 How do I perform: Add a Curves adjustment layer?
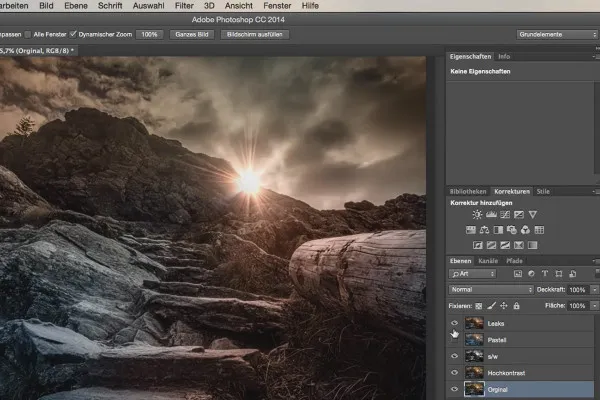click(x=503, y=214)
